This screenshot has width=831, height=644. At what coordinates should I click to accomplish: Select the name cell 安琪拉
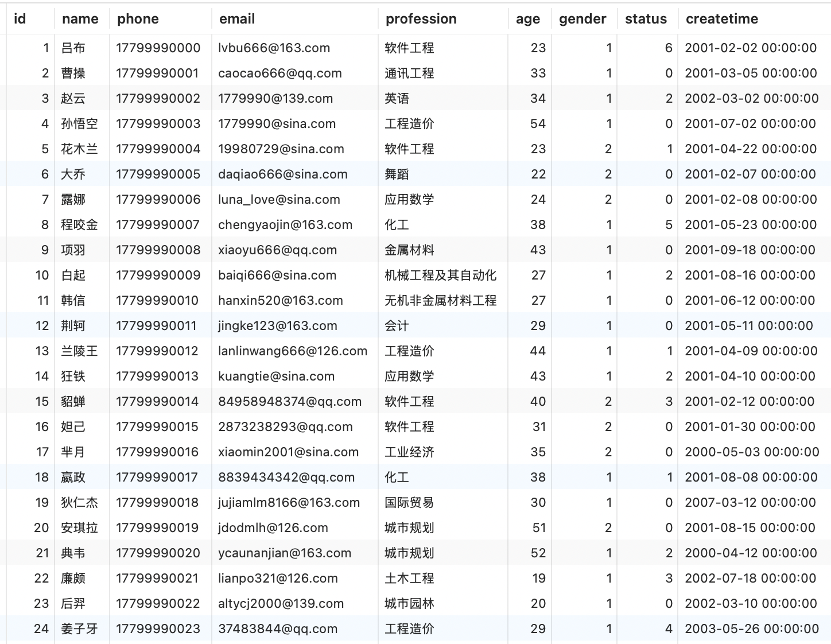coord(79,528)
